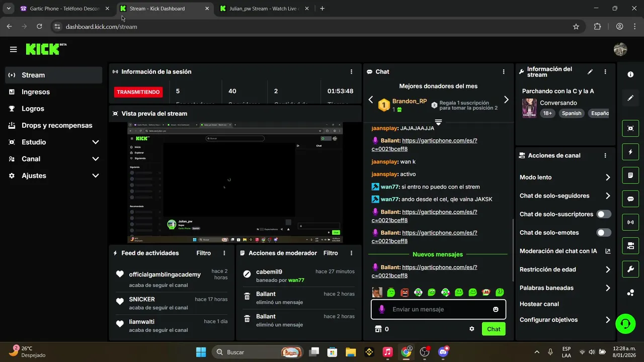Switch to the Julian_pw Stream browser tab
Screen dimensions: 644x362
point(265,9)
